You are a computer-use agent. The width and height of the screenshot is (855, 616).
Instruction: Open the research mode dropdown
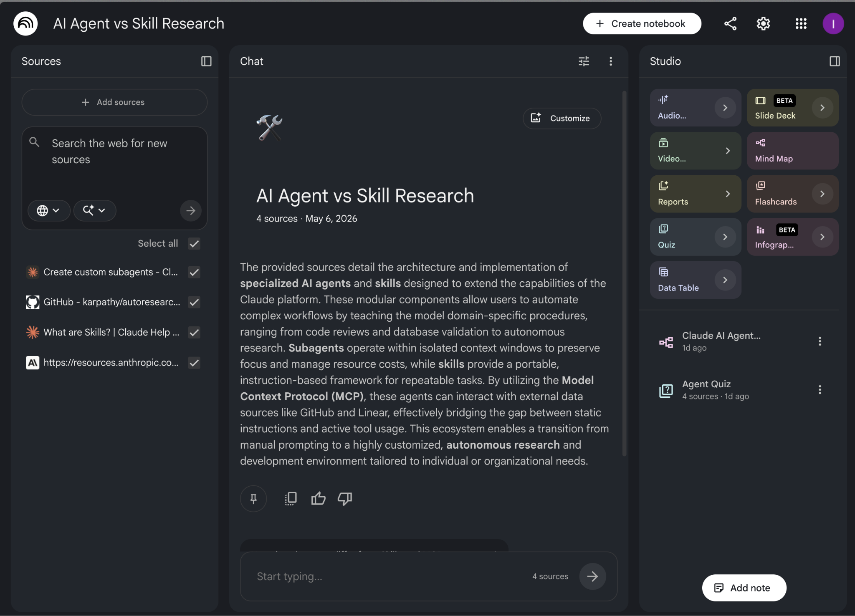click(94, 210)
